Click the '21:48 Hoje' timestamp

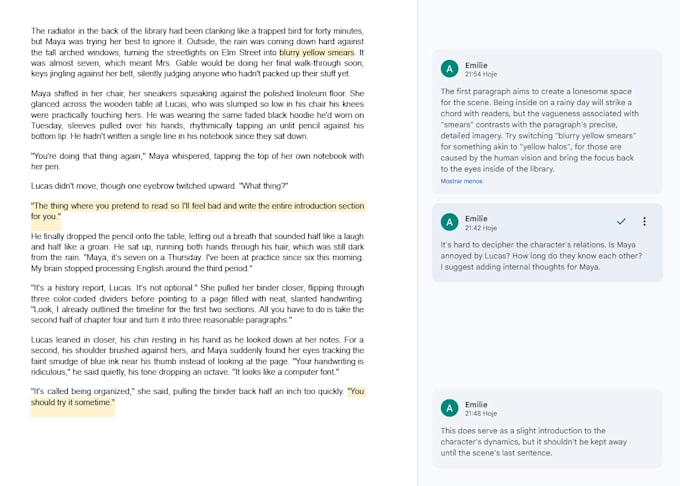481,414
